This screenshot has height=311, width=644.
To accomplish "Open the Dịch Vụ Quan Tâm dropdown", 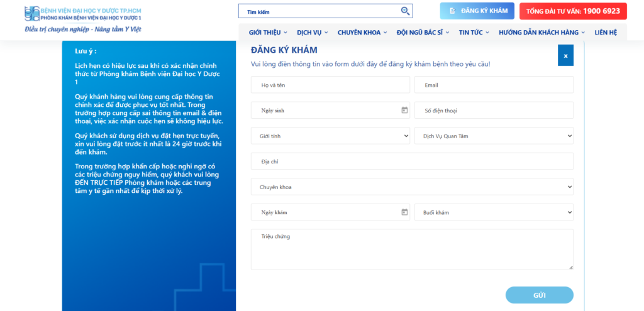I will (x=494, y=136).
